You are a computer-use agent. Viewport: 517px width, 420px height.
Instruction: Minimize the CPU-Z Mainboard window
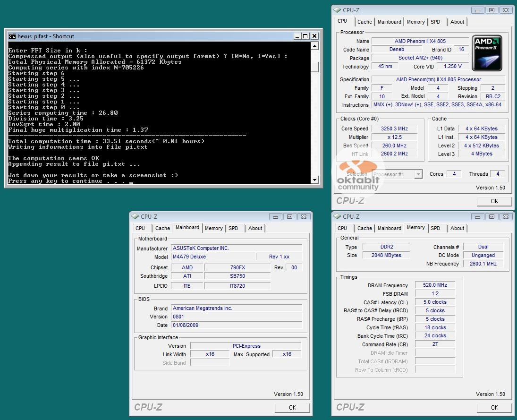275,217
